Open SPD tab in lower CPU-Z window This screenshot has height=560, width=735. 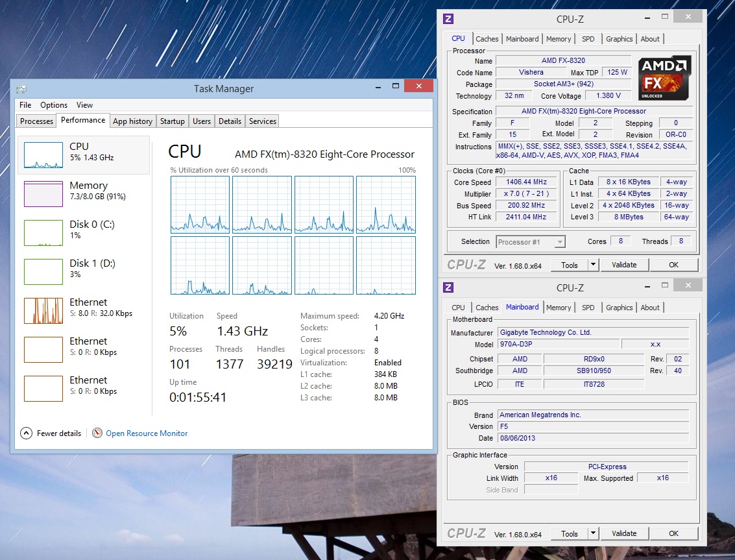tap(588, 308)
